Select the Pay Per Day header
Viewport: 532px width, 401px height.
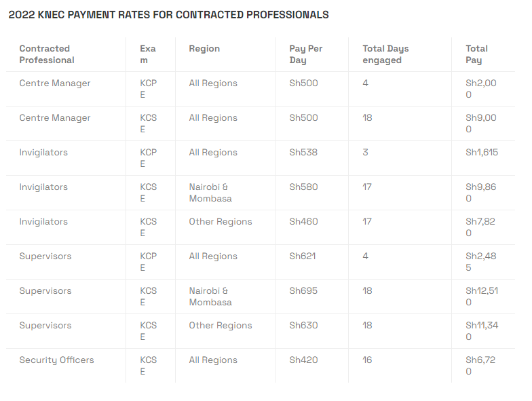pyautogui.click(x=305, y=54)
